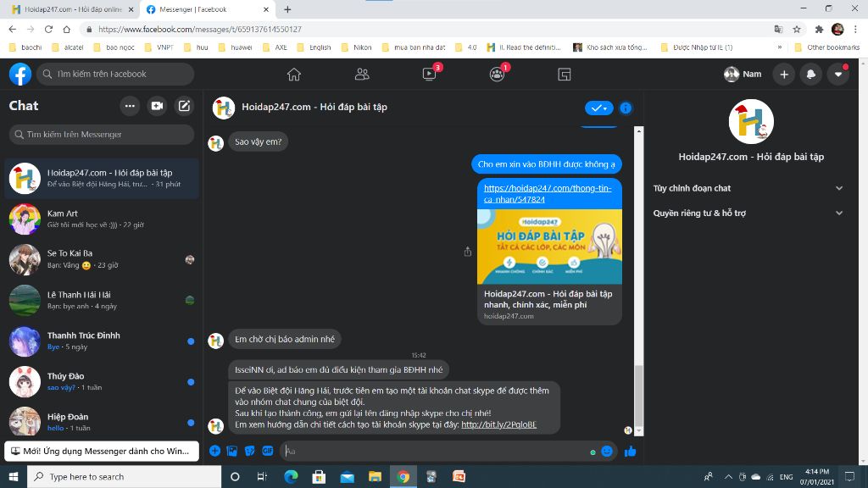
Task: Bookmark this page with the star icon
Action: pos(797,30)
